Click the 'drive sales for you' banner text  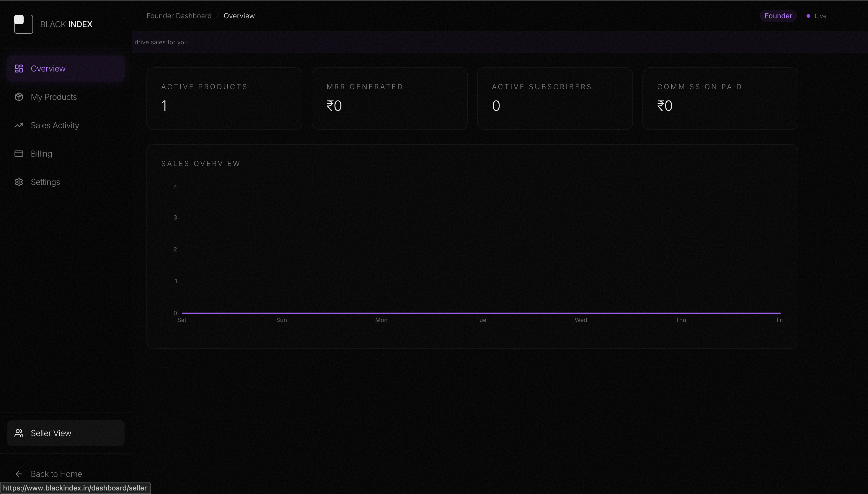pyautogui.click(x=161, y=42)
